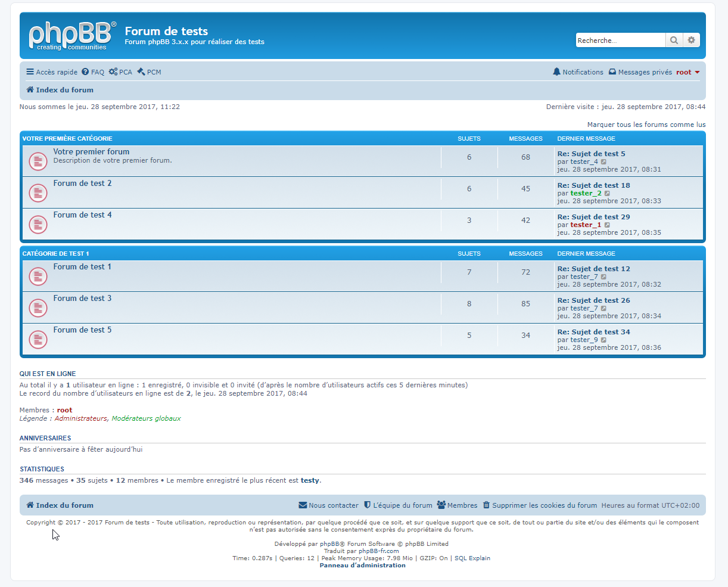The height and width of the screenshot is (587, 728).
Task: Open Panneau d'administration link
Action: 362,566
